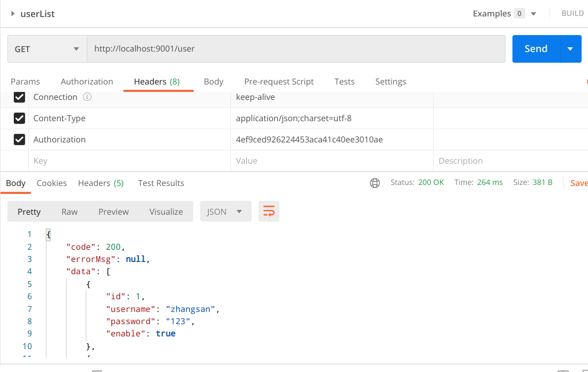Click the request URL input field

tap(295, 49)
